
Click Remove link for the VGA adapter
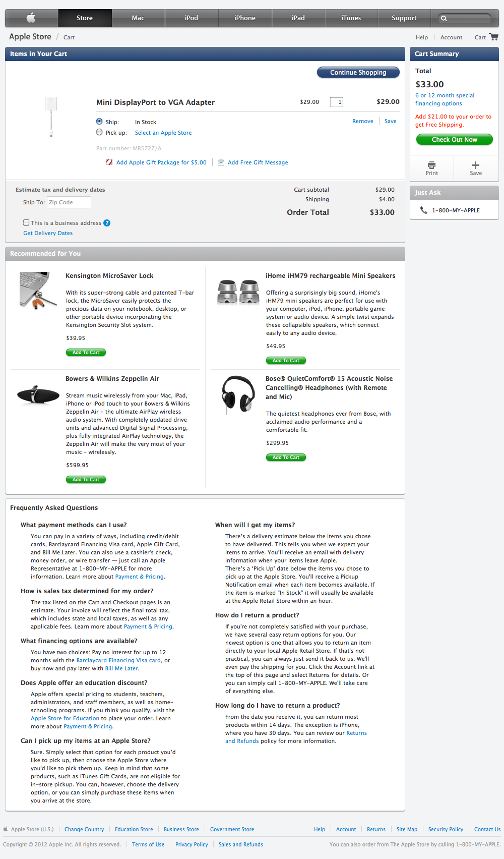[363, 121]
